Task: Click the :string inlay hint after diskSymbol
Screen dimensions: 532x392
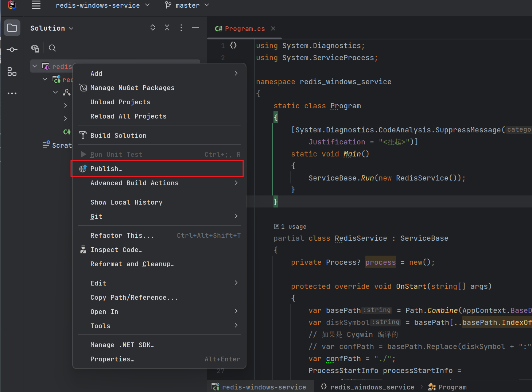Action: pos(386,322)
